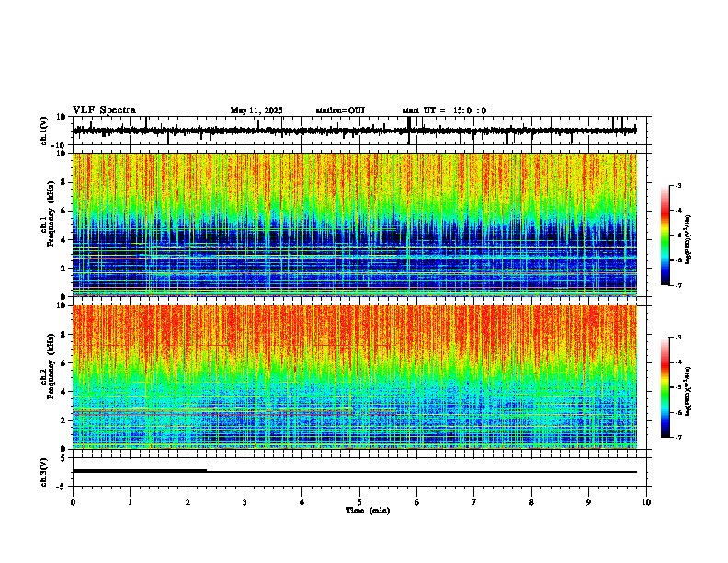Click the ch.2 spectrogram color bar
Screen dimensions: 728x563
[x=665, y=387]
